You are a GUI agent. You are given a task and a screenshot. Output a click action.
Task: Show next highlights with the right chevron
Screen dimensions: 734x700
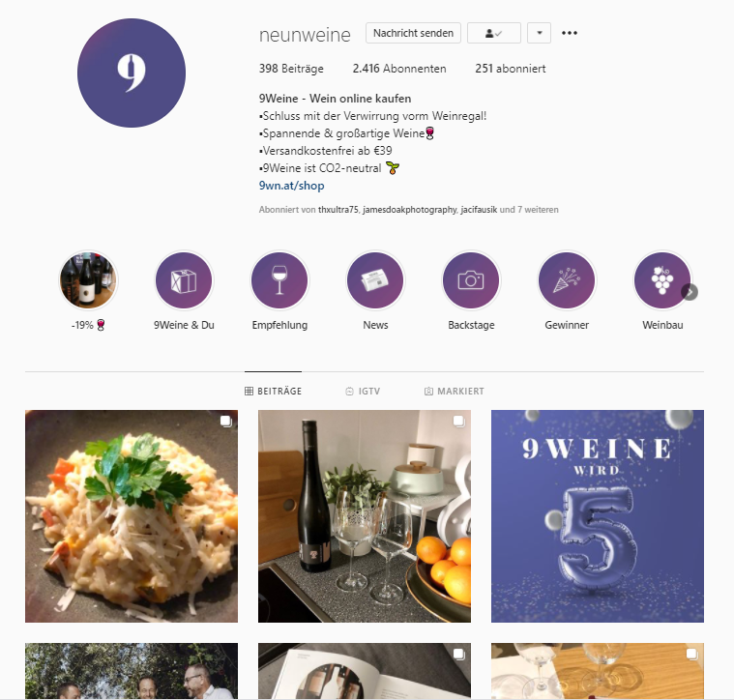click(x=690, y=292)
